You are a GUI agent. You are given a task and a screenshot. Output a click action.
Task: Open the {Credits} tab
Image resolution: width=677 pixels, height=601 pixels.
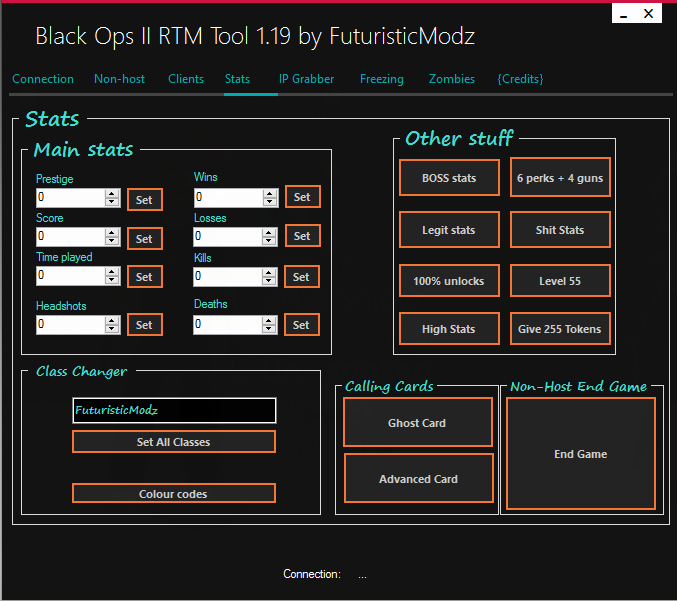520,79
